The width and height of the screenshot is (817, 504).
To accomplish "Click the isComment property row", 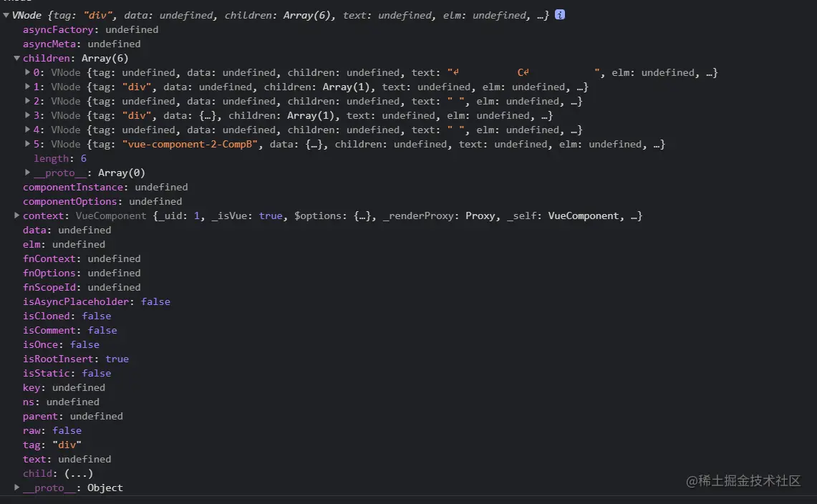I will click(70, 330).
